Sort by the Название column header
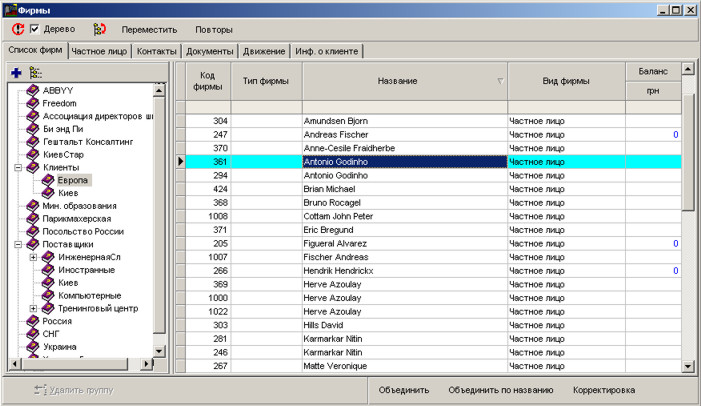This screenshot has width=701, height=406. click(x=404, y=81)
